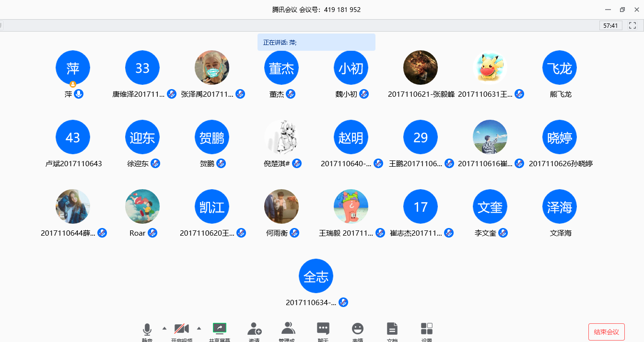Image resolution: width=644 pixels, height=342 pixels.
Task: Click the speaking indicator banner for 萍
Action: point(316,42)
